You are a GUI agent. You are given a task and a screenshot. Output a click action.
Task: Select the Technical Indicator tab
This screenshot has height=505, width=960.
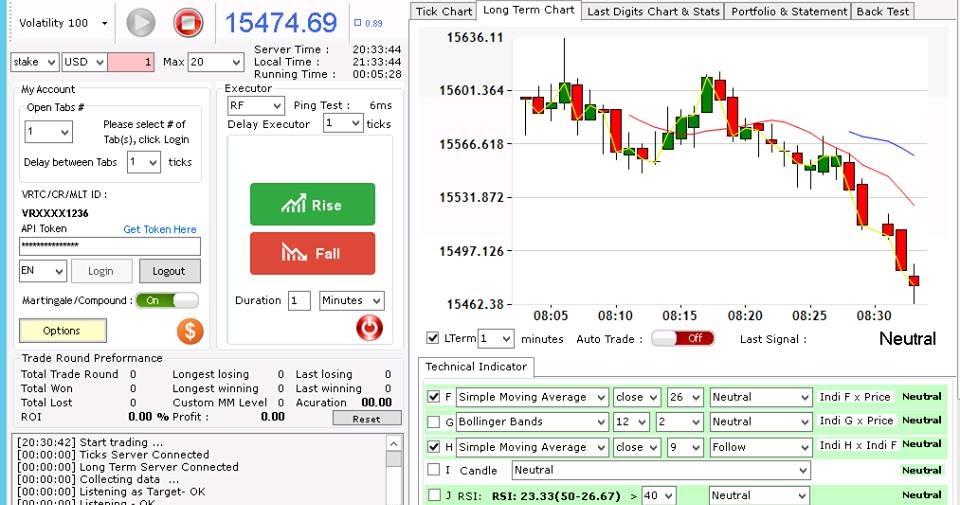476,367
